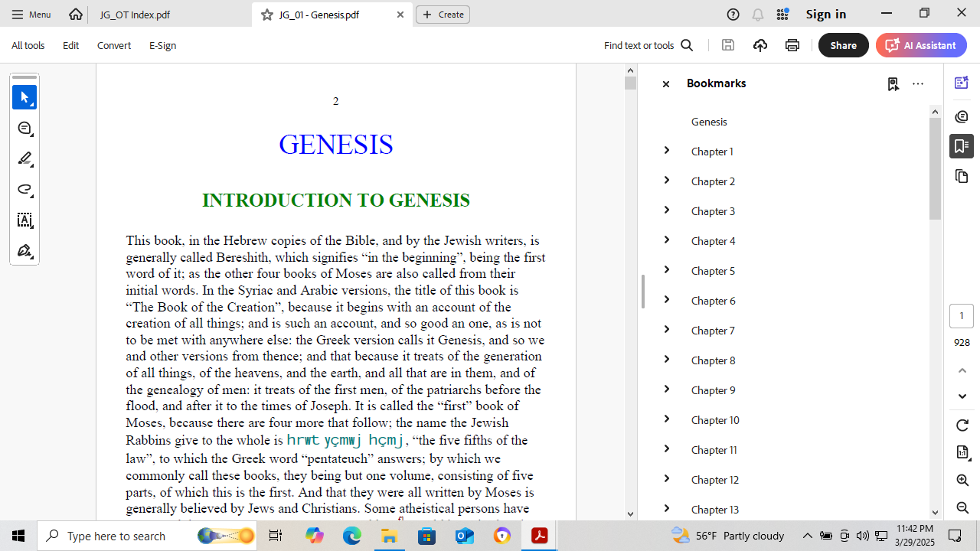
Task: Select the arrow selection tool
Action: 24,98
